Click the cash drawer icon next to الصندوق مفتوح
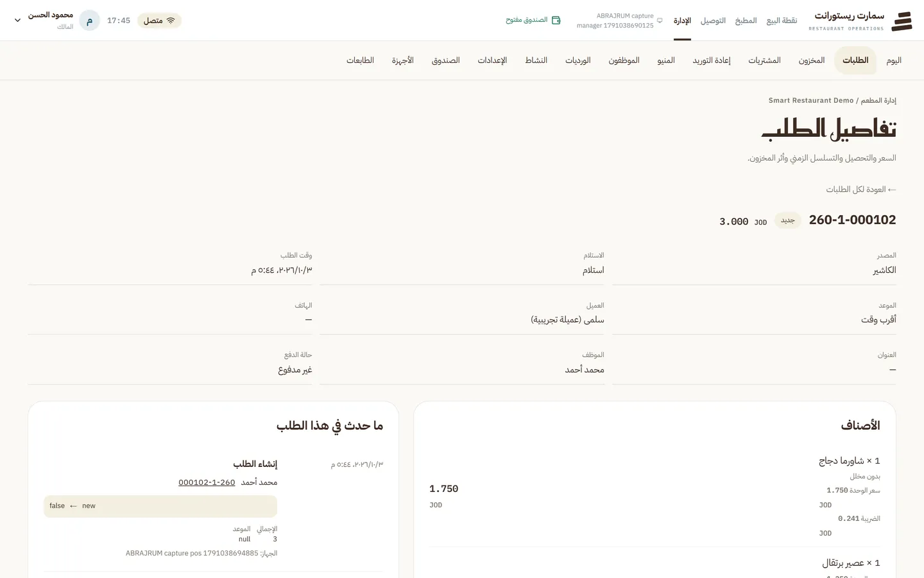 tap(556, 21)
